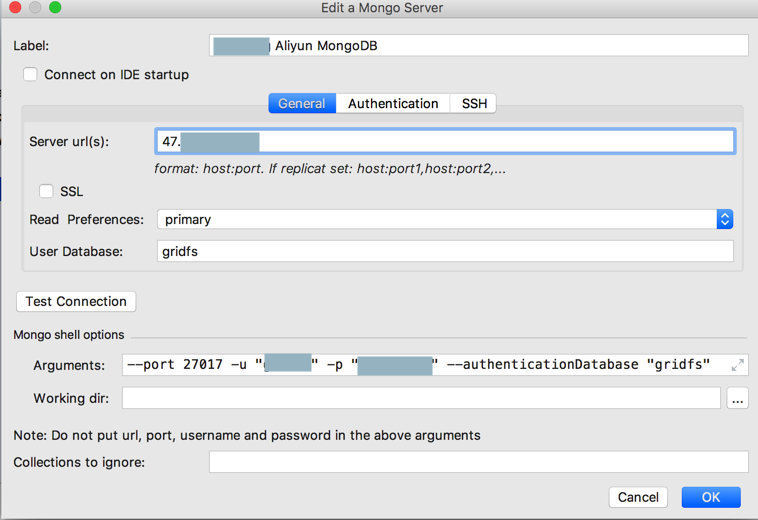This screenshot has height=520, width=758.
Task: Click the OK button
Action: [711, 497]
